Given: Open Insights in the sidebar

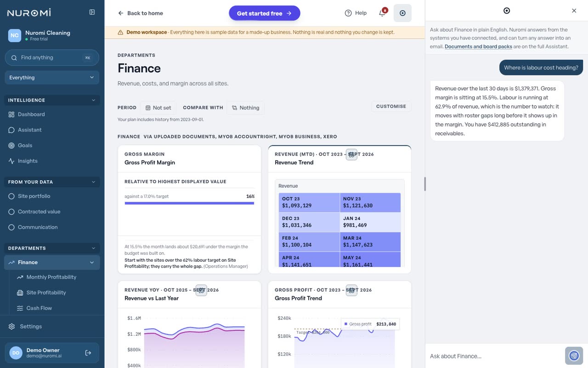Looking at the screenshot, I should pos(52,161).
